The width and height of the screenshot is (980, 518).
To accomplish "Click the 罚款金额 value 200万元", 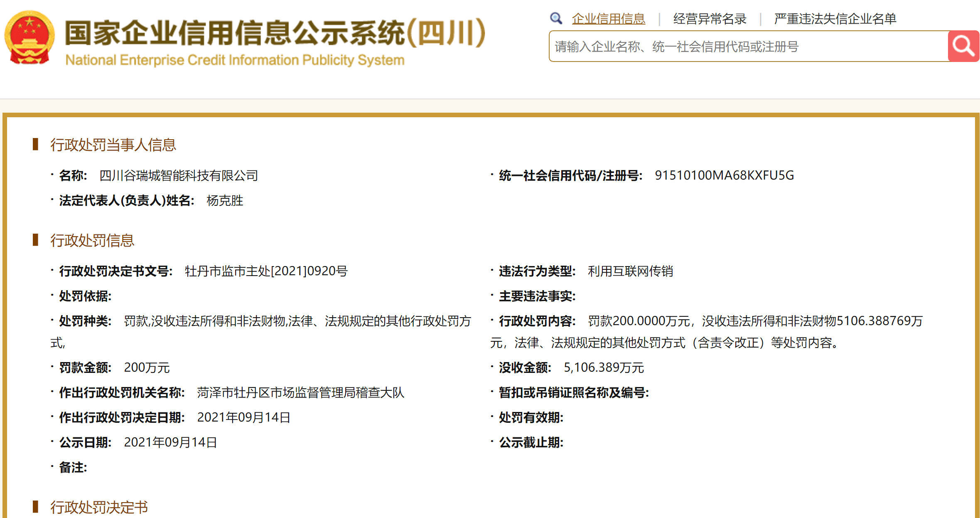I will click(148, 368).
